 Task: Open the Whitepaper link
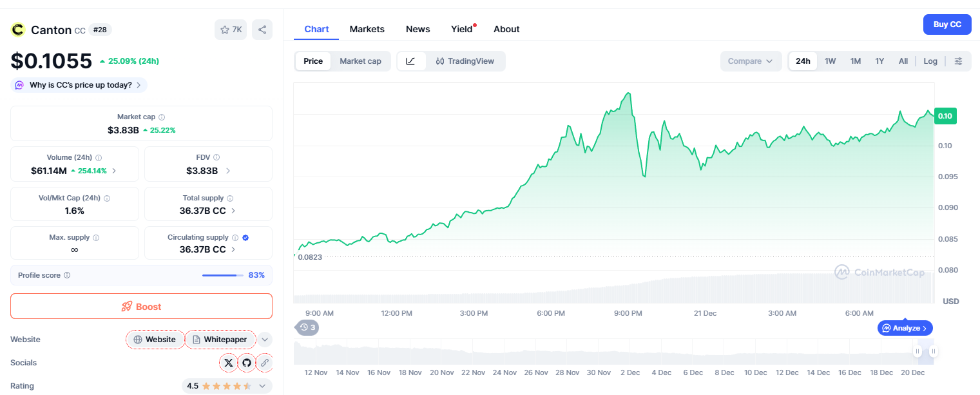pos(220,340)
